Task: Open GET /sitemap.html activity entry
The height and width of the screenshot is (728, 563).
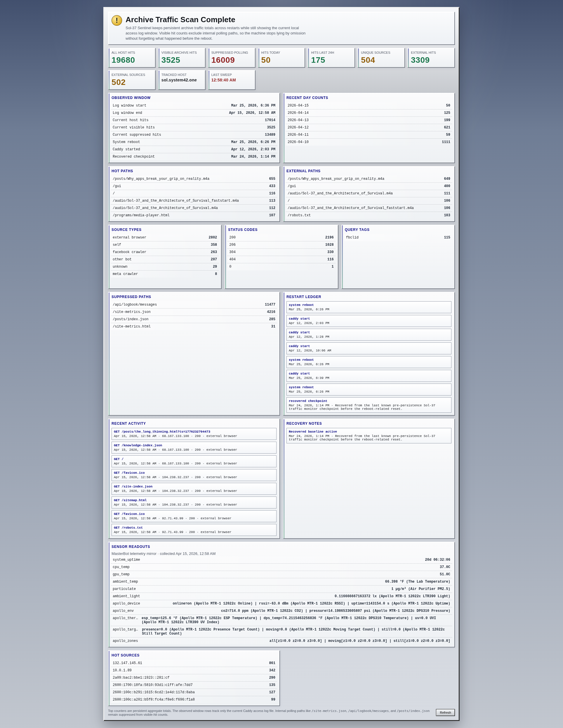Action: [x=194, y=502]
